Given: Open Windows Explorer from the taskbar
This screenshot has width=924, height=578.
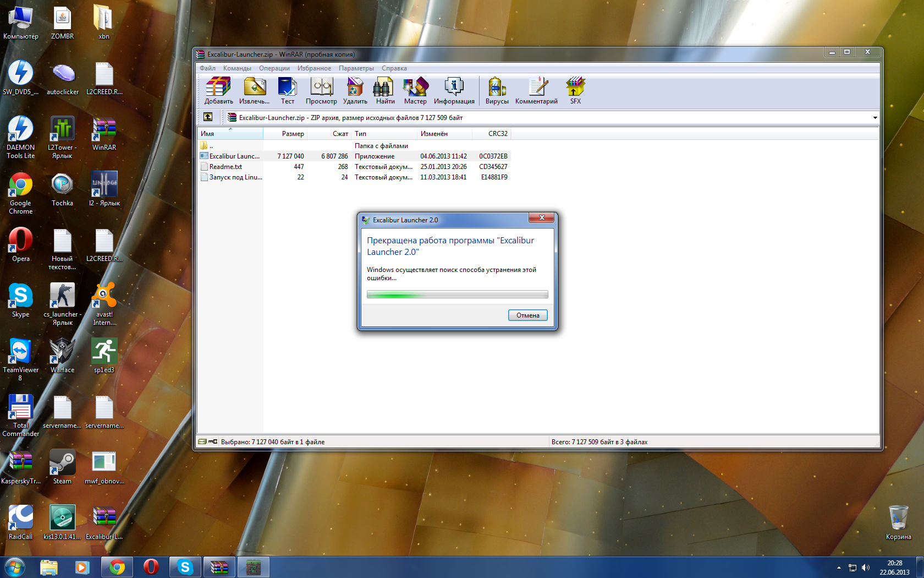Looking at the screenshot, I should (49, 567).
